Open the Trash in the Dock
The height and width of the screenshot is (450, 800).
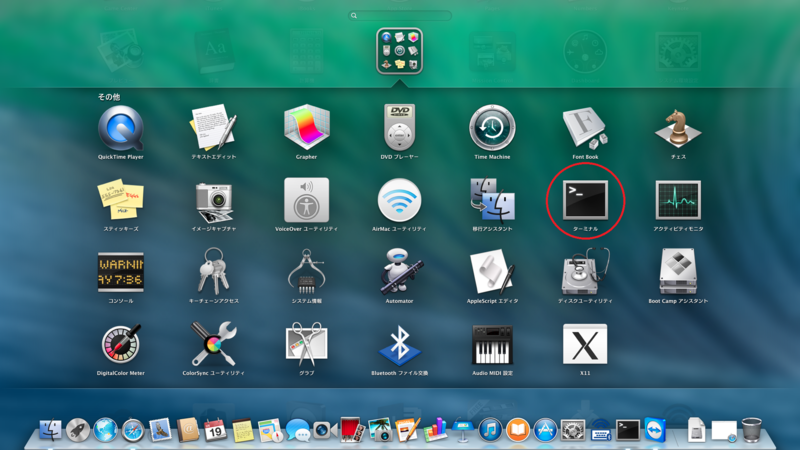pyautogui.click(x=752, y=430)
